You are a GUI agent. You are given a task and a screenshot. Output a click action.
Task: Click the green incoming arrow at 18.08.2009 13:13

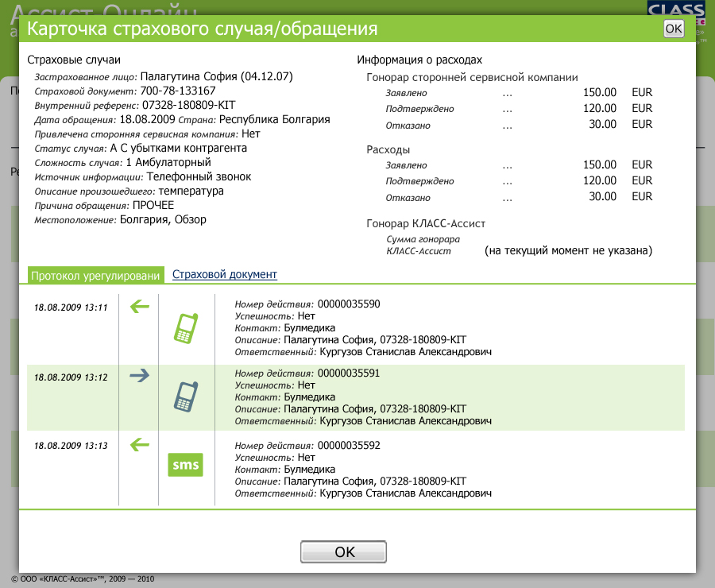coord(138,446)
